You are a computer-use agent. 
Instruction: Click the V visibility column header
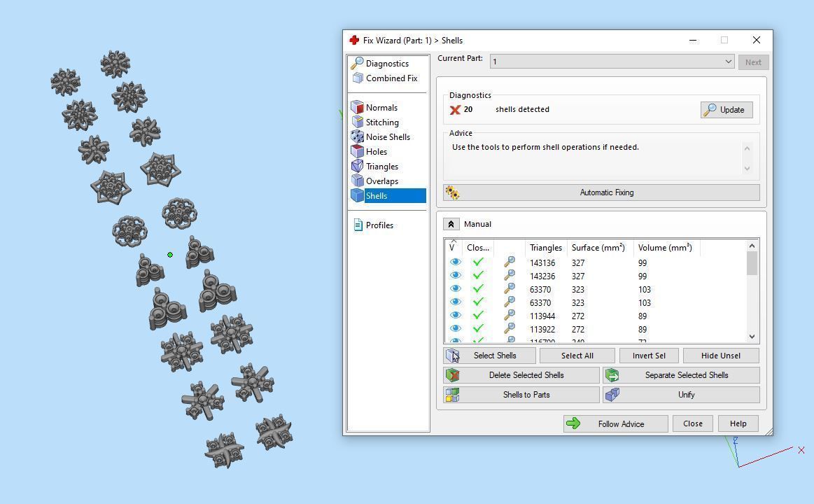[x=454, y=248]
